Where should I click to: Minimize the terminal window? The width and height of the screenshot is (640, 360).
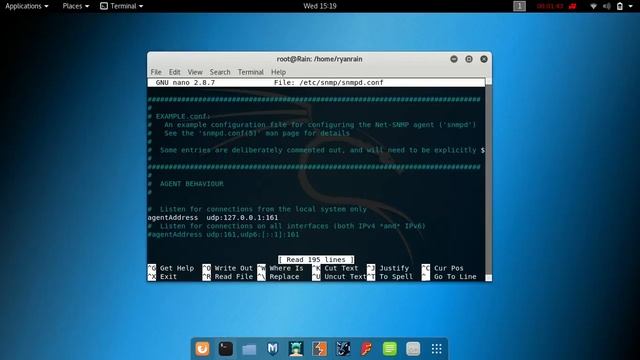(x=454, y=59)
